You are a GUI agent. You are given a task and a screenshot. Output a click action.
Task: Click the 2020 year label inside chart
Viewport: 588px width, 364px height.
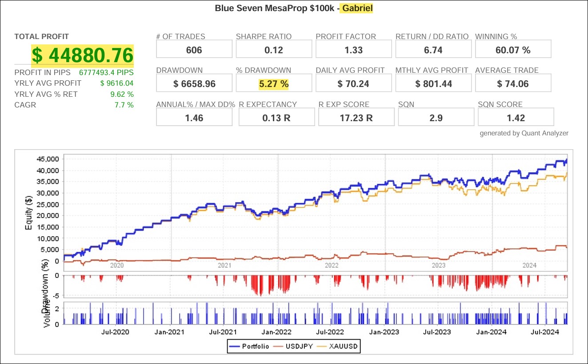[x=117, y=265]
